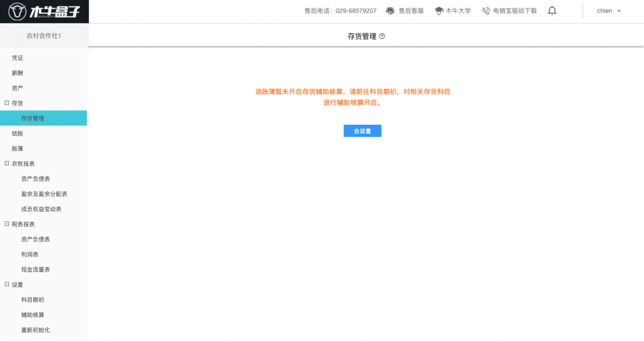Click the 售后电话 029-68579207 text
The image size is (644, 342).
click(340, 11)
